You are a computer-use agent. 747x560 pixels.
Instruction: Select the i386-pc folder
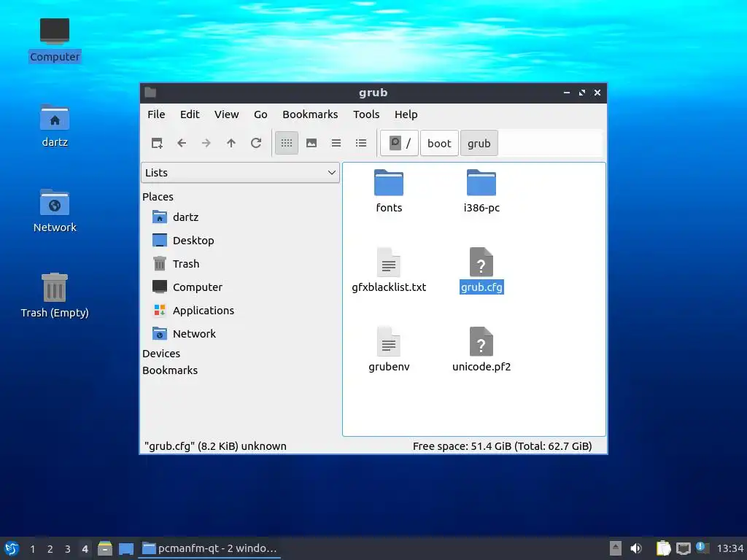pyautogui.click(x=481, y=192)
